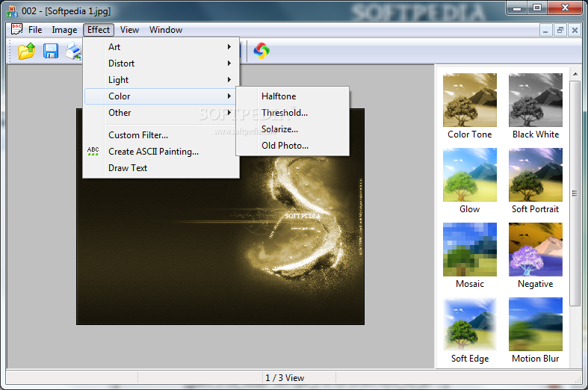588x390 pixels.
Task: Click ABC icon beside Create ASCII Painting
Action: 93,152
